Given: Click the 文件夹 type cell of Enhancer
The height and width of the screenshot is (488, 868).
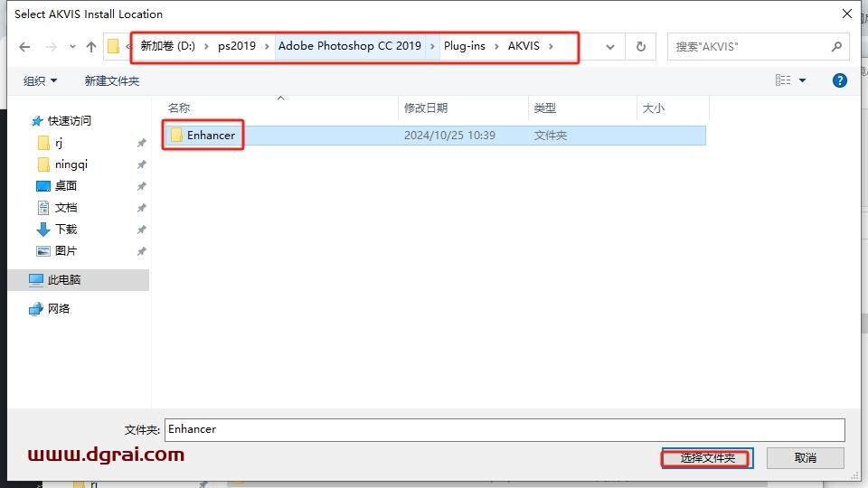Looking at the screenshot, I should point(551,135).
